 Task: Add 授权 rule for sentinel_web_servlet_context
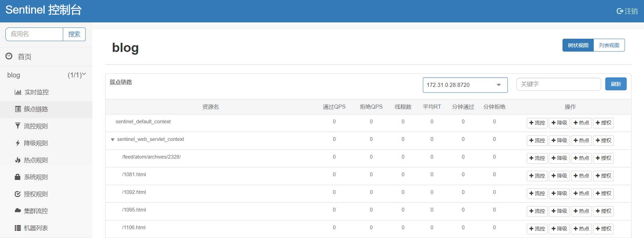pyautogui.click(x=603, y=141)
